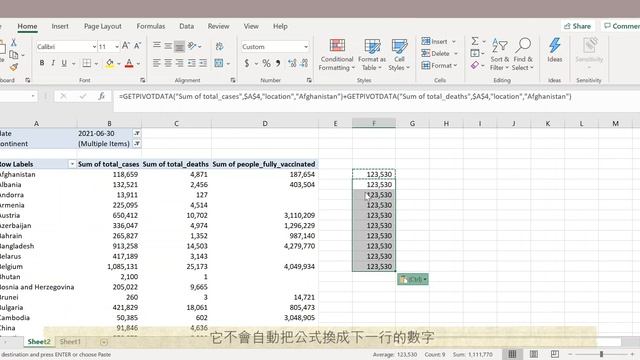Screen dimensions: 640x360
Task: Add a new sheet with plus button
Action: pyautogui.click(x=104, y=342)
